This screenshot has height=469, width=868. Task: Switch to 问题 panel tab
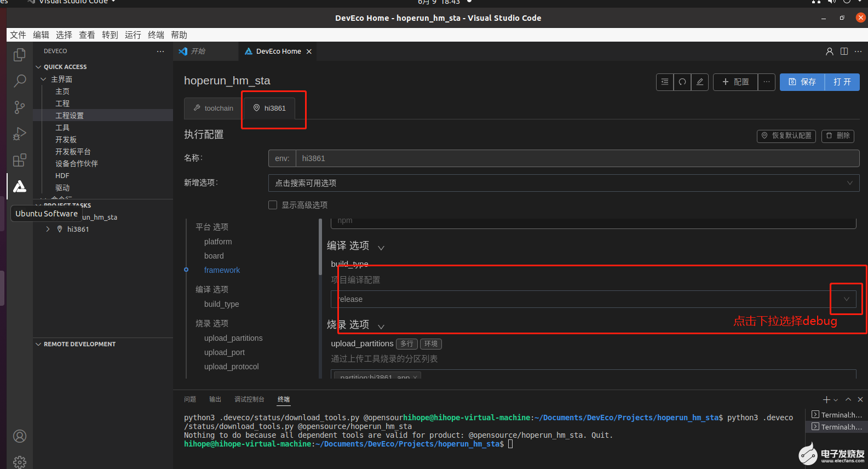[190, 399]
